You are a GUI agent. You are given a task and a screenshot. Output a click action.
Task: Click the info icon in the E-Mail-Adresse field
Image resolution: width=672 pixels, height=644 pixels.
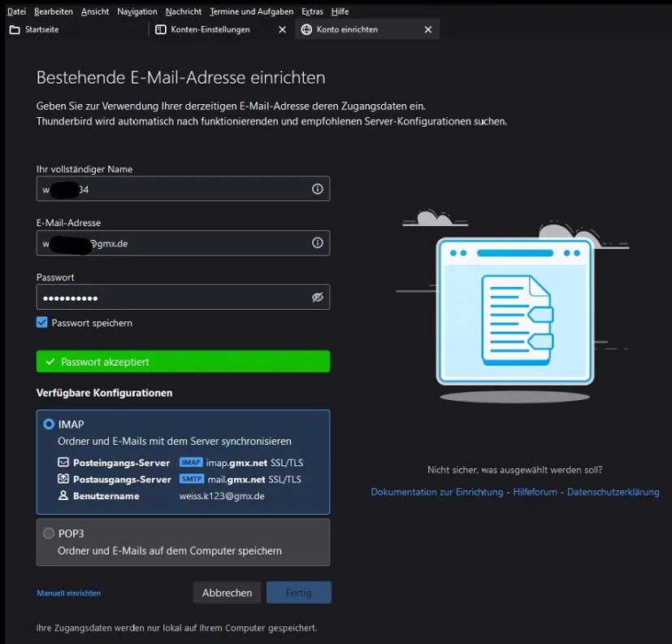click(317, 242)
